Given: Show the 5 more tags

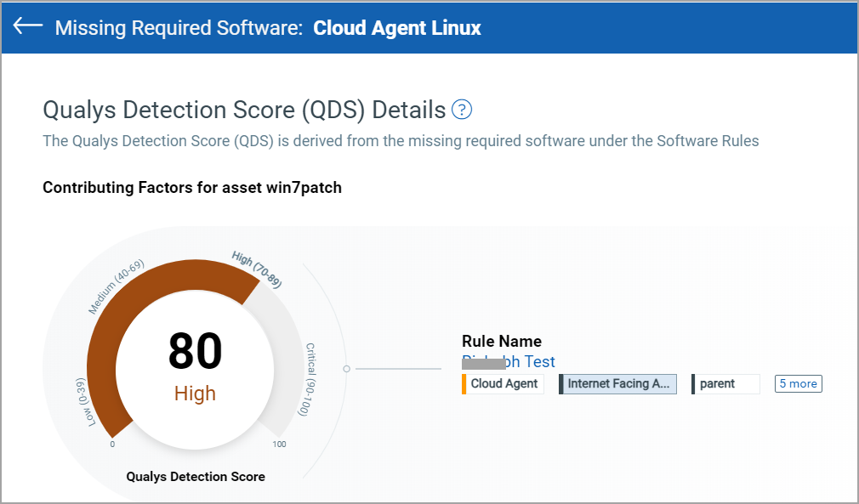Looking at the screenshot, I should click(x=799, y=383).
